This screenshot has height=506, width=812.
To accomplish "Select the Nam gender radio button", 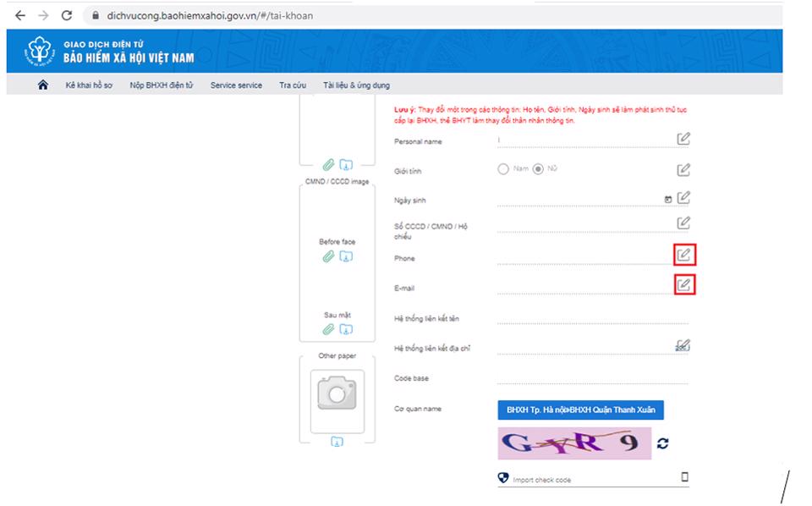I will click(x=502, y=169).
